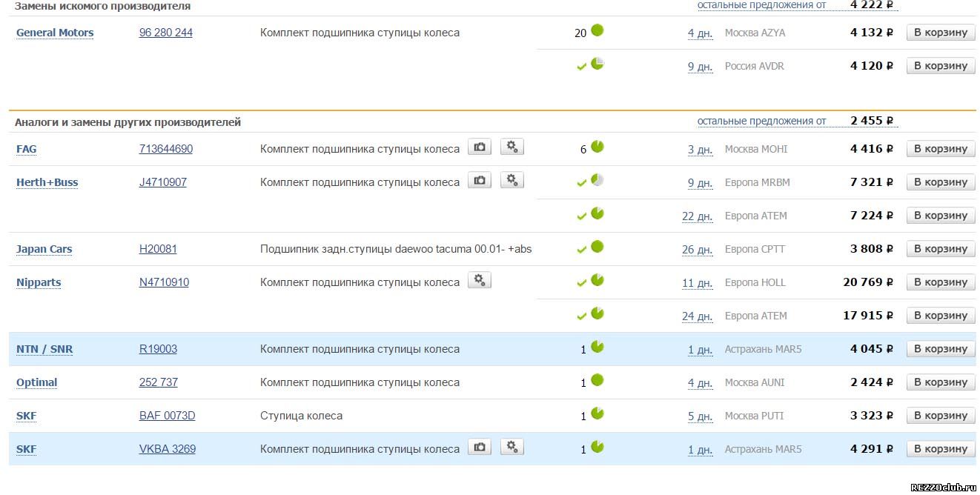The height and width of the screenshot is (495, 980).
Task: Click the pie indicator in the Европа HOLL row
Action: (x=597, y=280)
